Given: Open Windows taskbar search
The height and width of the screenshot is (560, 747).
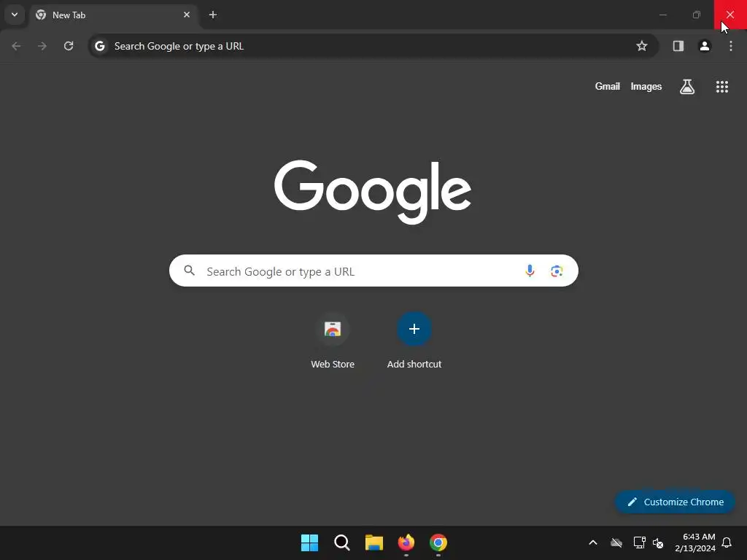Looking at the screenshot, I should (341, 542).
